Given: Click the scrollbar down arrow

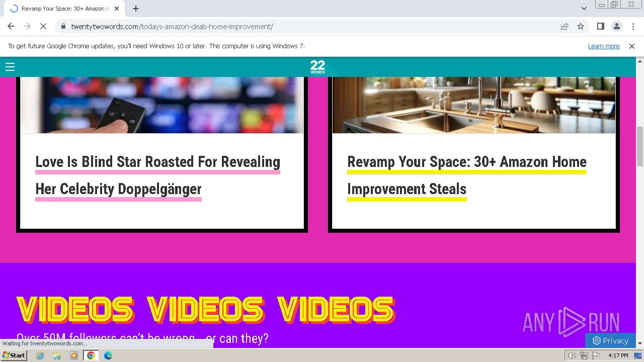Looking at the screenshot, I should (x=640, y=343).
